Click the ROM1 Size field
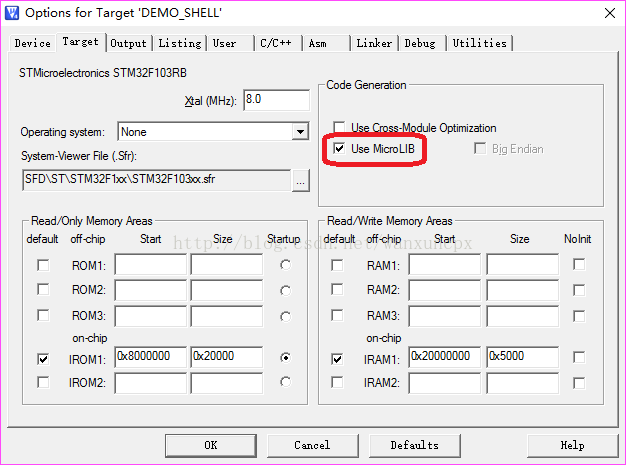Image resolution: width=626 pixels, height=465 pixels. pos(227,264)
